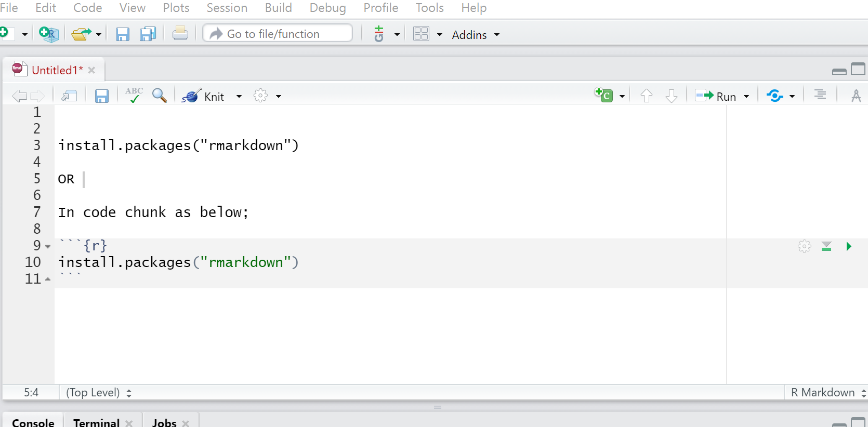868x427 pixels.
Task: Expand the insert chunk dropdown arrow
Action: [622, 97]
